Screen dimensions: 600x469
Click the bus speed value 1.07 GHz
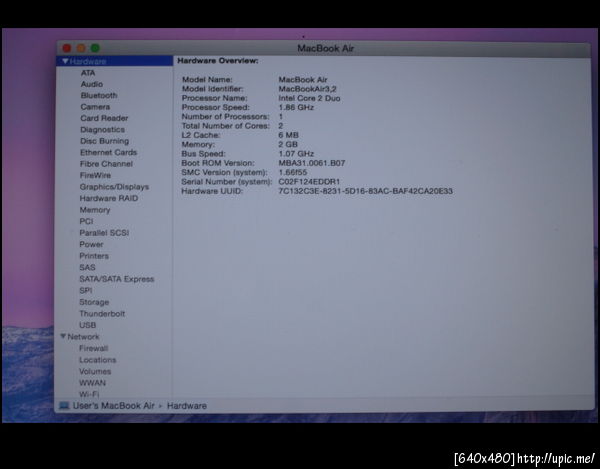[296, 153]
